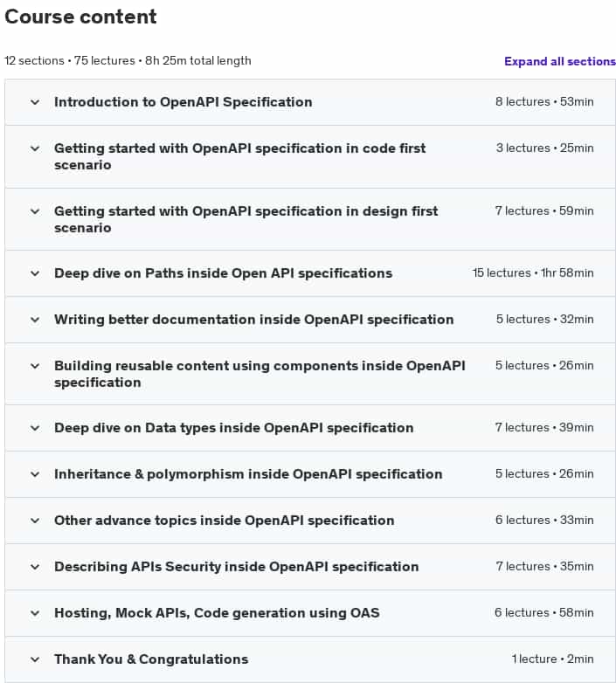Open Other advance topics section title
This screenshot has height=683, width=616.
click(x=224, y=520)
